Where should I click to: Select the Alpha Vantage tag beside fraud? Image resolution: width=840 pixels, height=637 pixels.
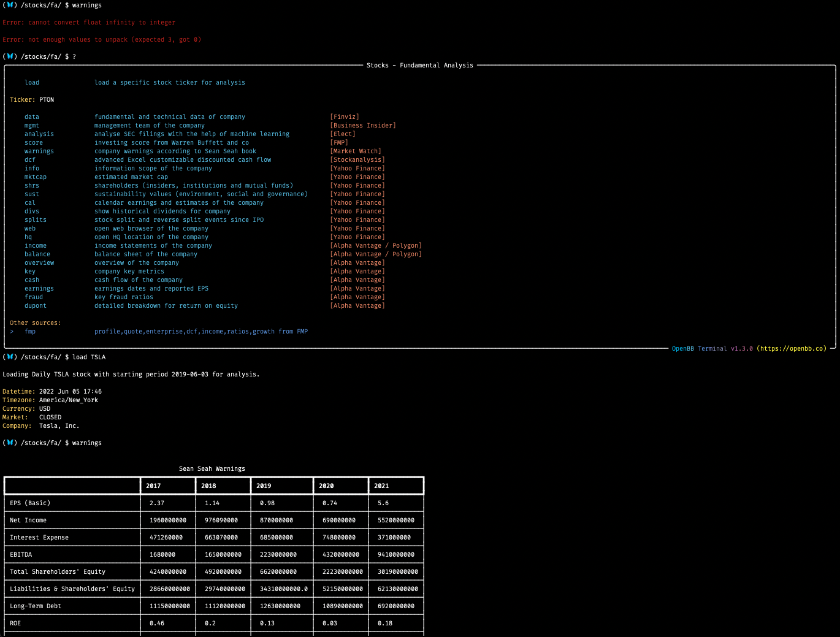(x=357, y=297)
